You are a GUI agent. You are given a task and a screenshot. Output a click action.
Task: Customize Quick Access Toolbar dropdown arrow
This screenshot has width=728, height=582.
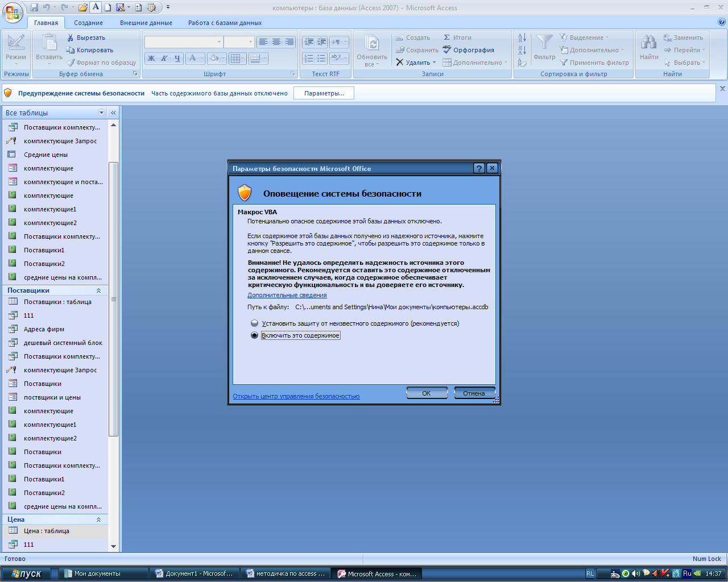[168, 8]
